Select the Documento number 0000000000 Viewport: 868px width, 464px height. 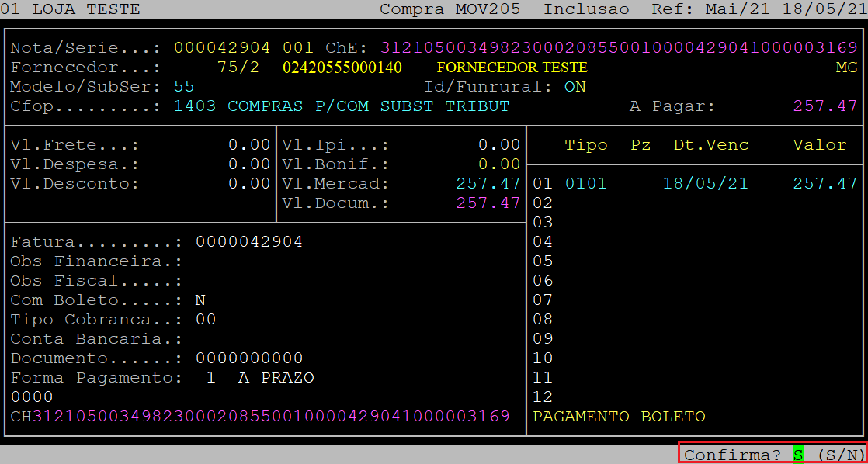(x=249, y=358)
